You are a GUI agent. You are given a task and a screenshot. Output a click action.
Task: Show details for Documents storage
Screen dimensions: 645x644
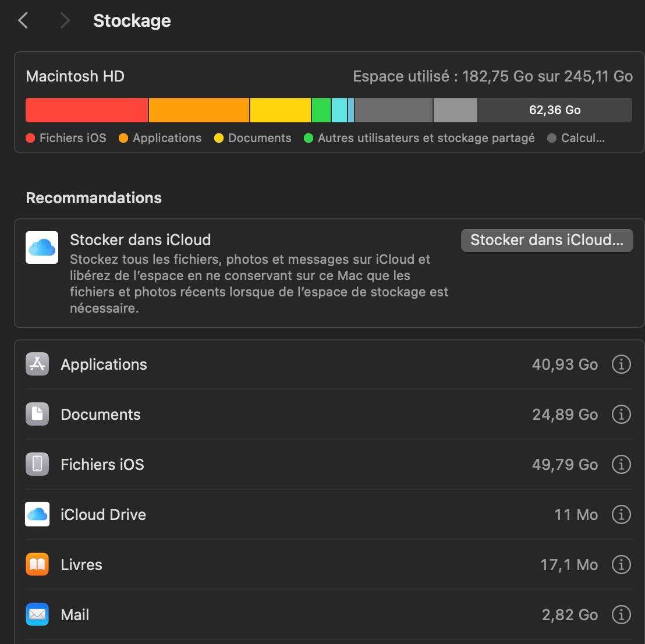(x=621, y=415)
